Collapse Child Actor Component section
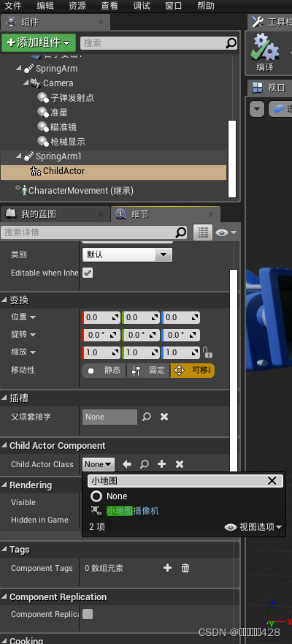This screenshot has height=644, width=292. point(4,446)
